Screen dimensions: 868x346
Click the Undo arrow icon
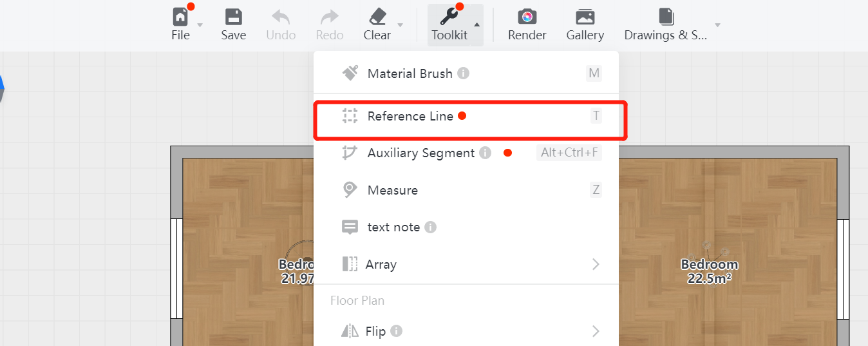click(x=281, y=17)
